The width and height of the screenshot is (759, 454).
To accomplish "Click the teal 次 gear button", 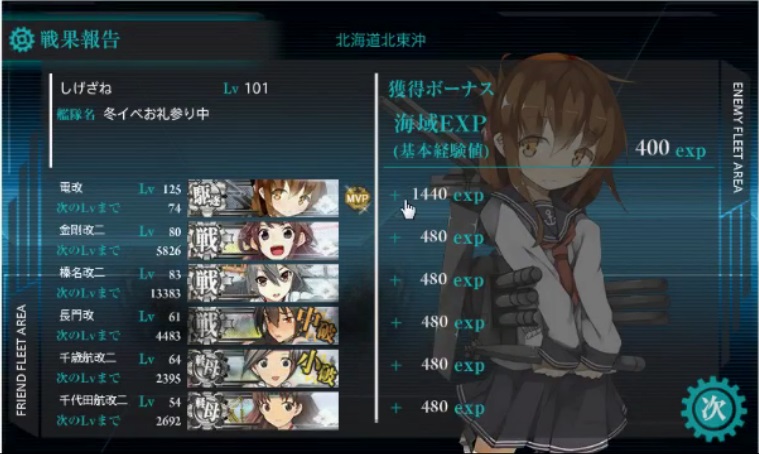I will click(713, 409).
